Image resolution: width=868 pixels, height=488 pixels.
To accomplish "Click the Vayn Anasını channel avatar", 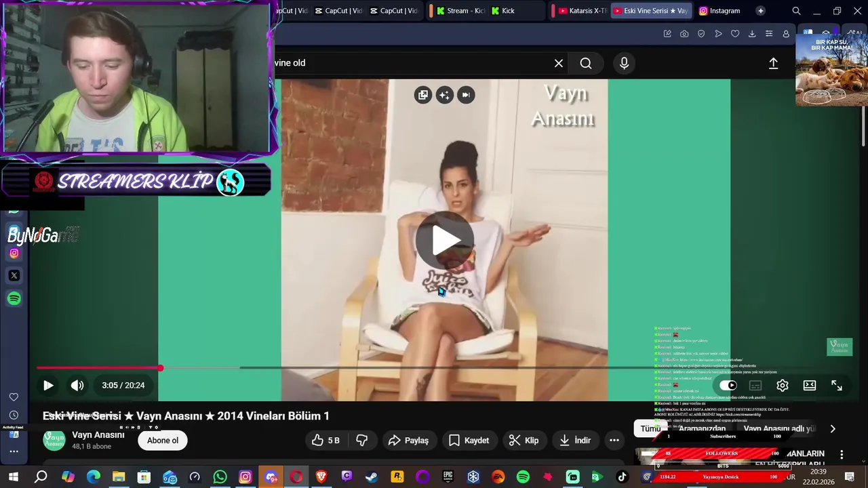I will coord(54,441).
